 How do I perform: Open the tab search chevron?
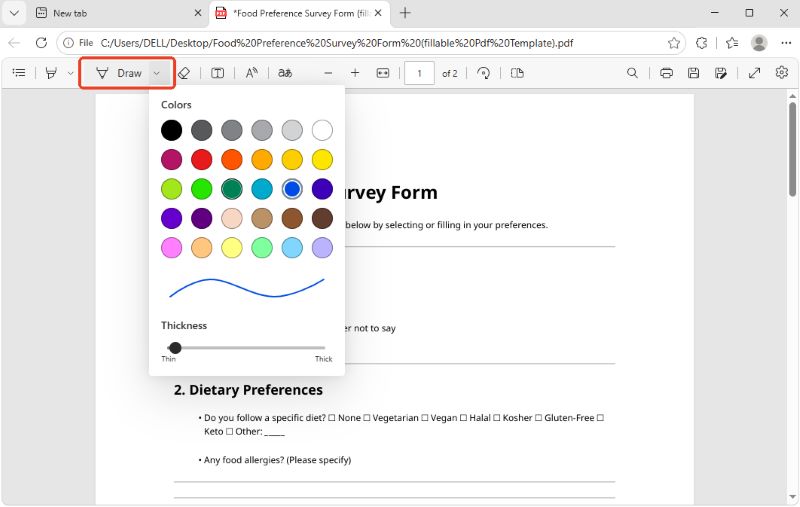click(14, 13)
